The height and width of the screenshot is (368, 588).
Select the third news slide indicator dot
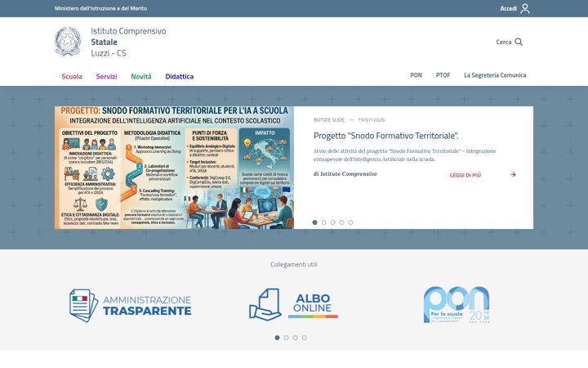click(x=332, y=222)
